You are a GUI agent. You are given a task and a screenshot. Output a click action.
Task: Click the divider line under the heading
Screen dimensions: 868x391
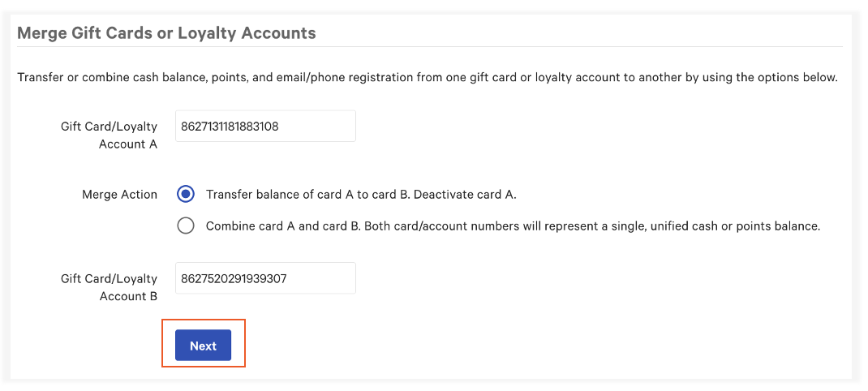[430, 47]
